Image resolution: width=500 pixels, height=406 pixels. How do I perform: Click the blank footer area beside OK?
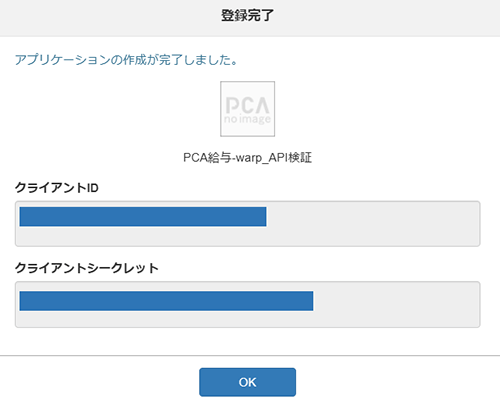[x=397, y=382]
